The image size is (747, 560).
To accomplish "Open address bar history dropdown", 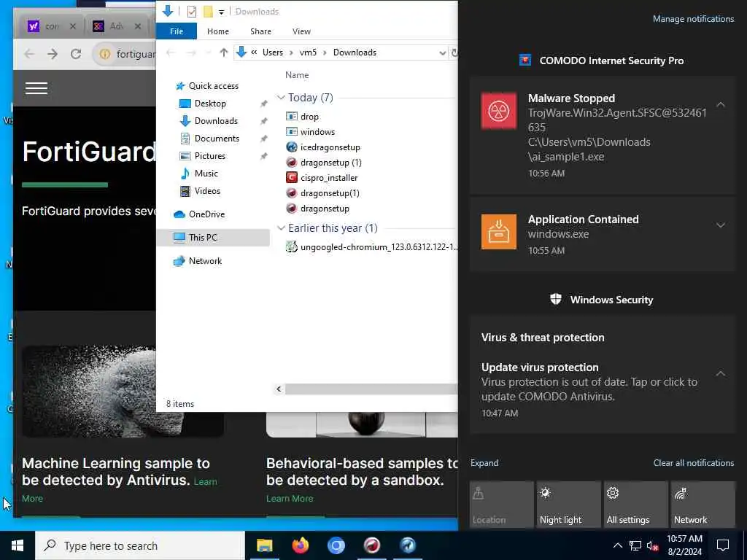I will point(442,52).
